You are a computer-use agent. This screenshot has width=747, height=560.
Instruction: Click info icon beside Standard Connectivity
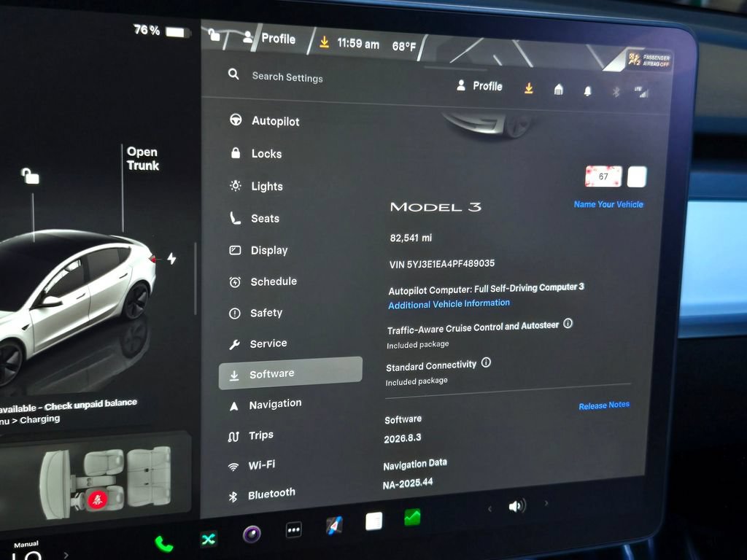[x=486, y=363]
